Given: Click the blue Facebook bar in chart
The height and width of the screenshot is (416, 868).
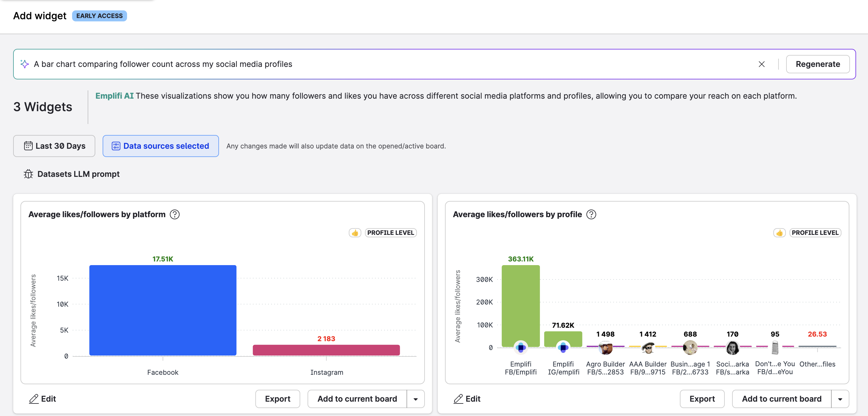Looking at the screenshot, I should [x=163, y=310].
